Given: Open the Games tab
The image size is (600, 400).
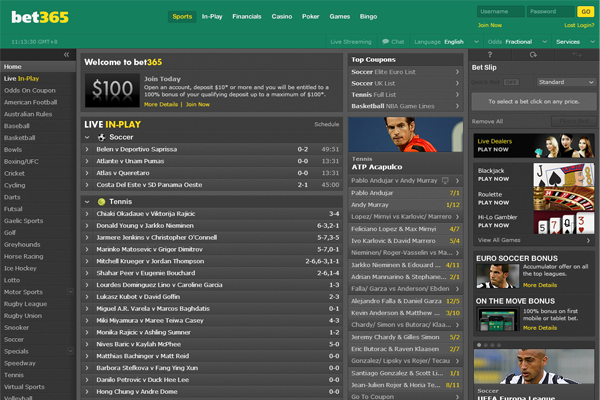Looking at the screenshot, I should pos(340,16).
